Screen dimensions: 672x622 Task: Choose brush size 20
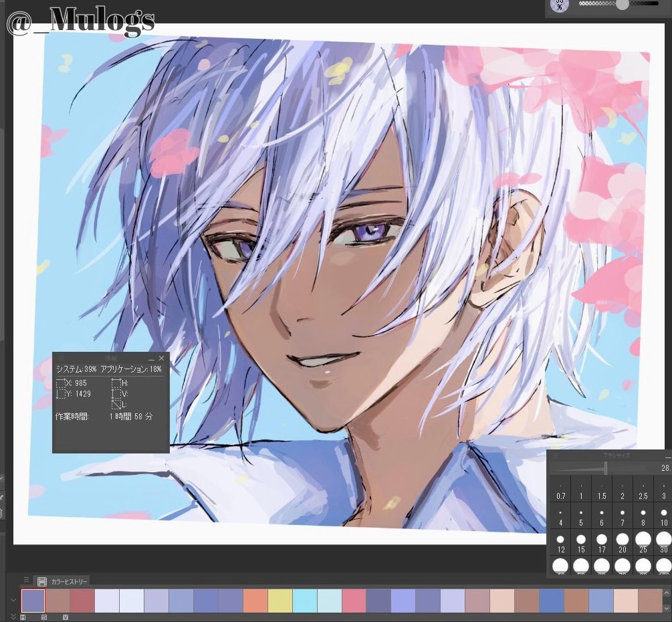point(623,542)
